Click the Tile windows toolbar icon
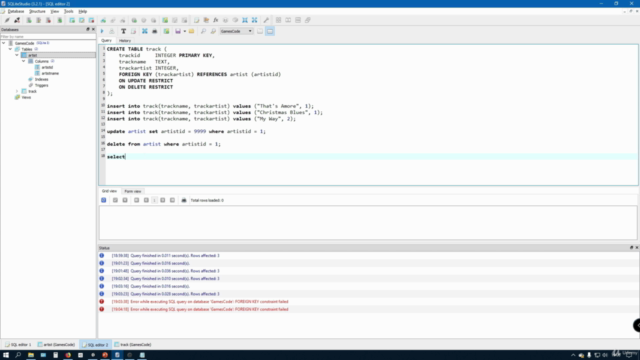 tap(278, 20)
